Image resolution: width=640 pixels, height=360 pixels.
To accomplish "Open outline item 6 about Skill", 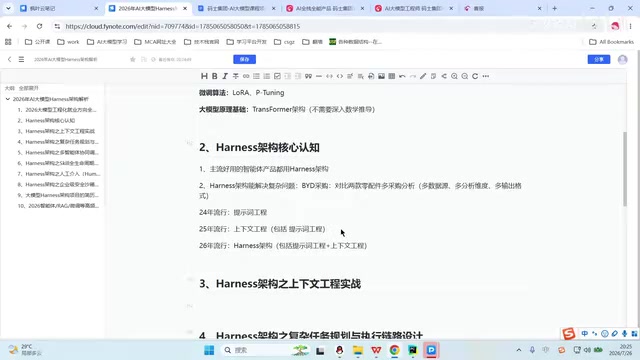I will pyautogui.click(x=58, y=163).
